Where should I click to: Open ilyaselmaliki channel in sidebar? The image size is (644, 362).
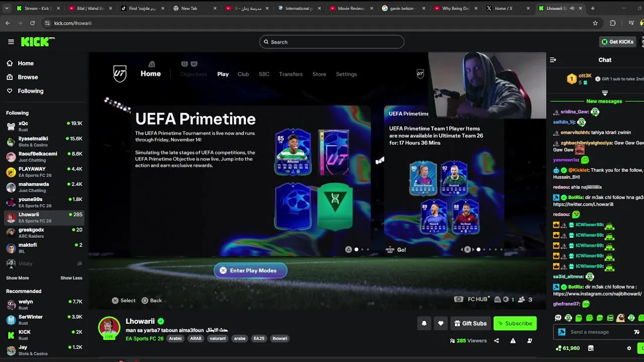(44, 141)
